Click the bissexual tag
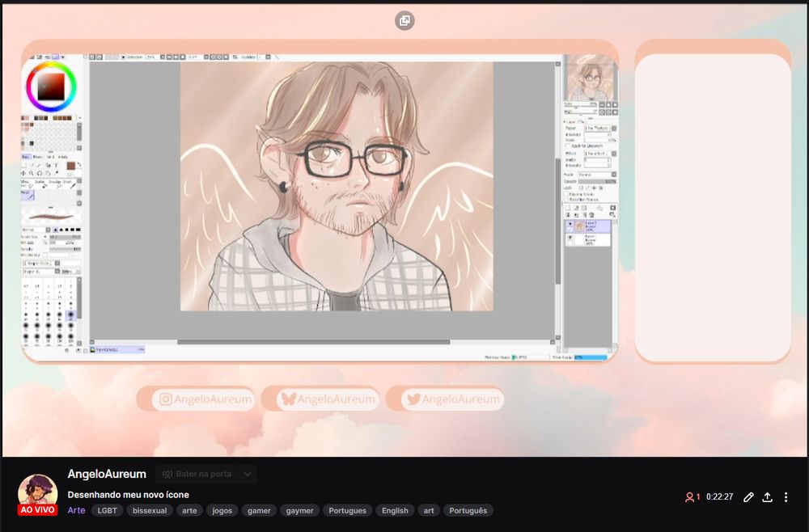Viewport: 809px width, 532px height. 150,510
